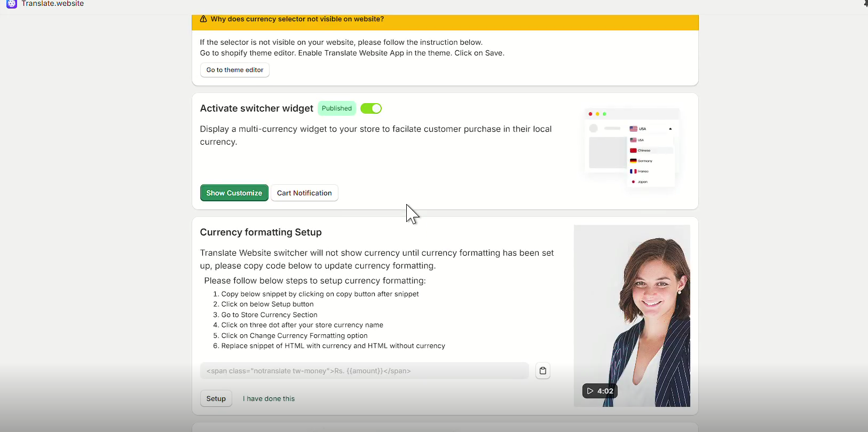Click the warning triangle icon in yellow banner

click(x=203, y=19)
